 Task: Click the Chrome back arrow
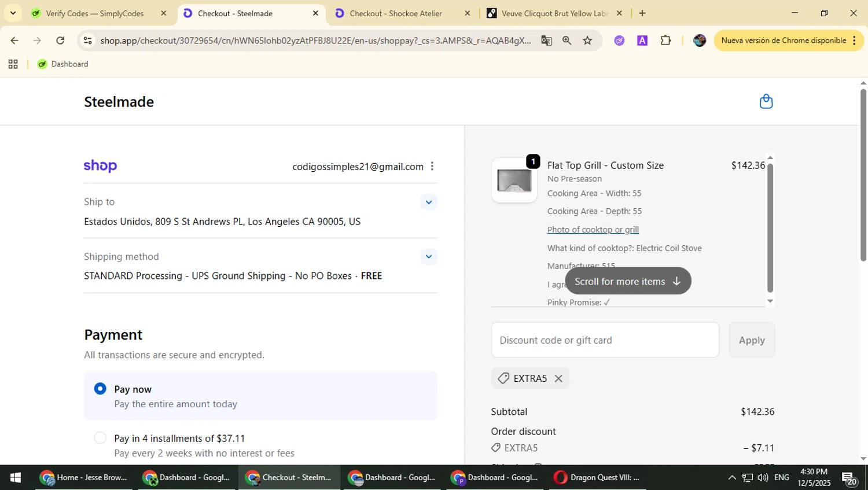tap(14, 40)
